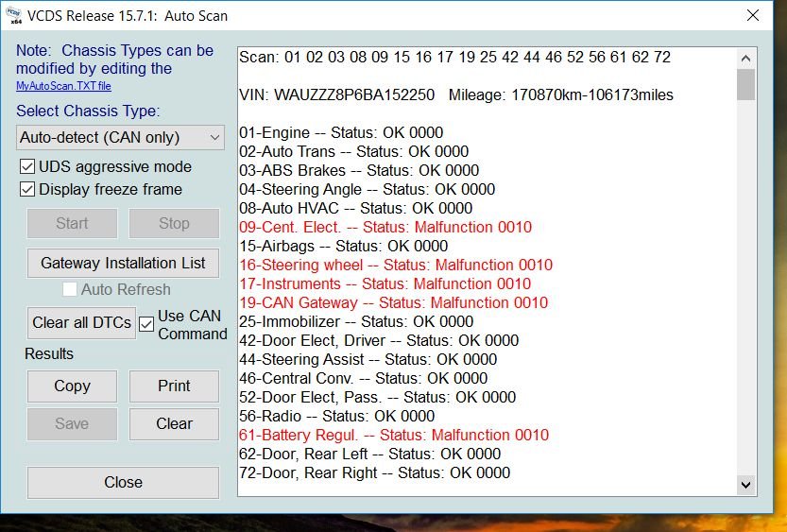Click 02-Auto Trans status line
The image size is (787, 532).
point(354,151)
